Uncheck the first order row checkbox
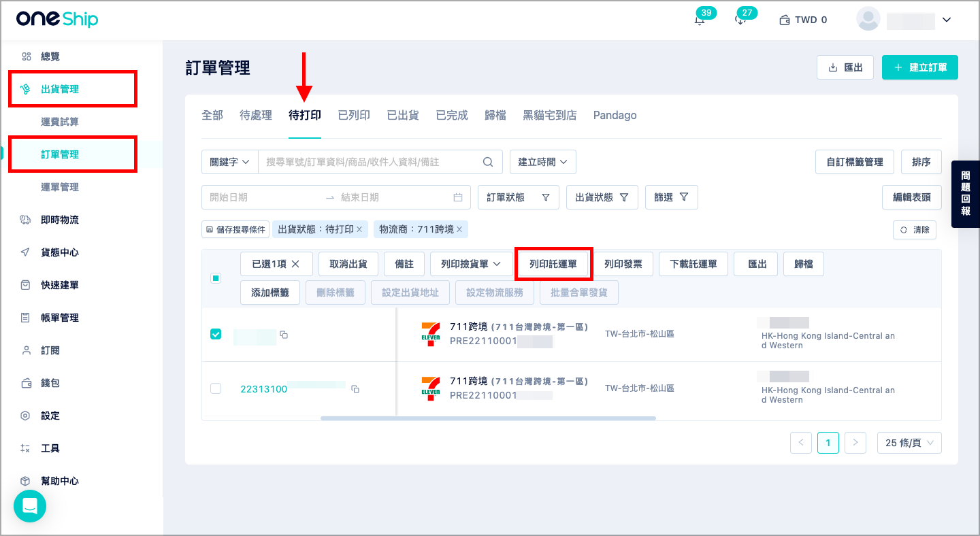Screen dimensions: 980x536 click(216, 334)
